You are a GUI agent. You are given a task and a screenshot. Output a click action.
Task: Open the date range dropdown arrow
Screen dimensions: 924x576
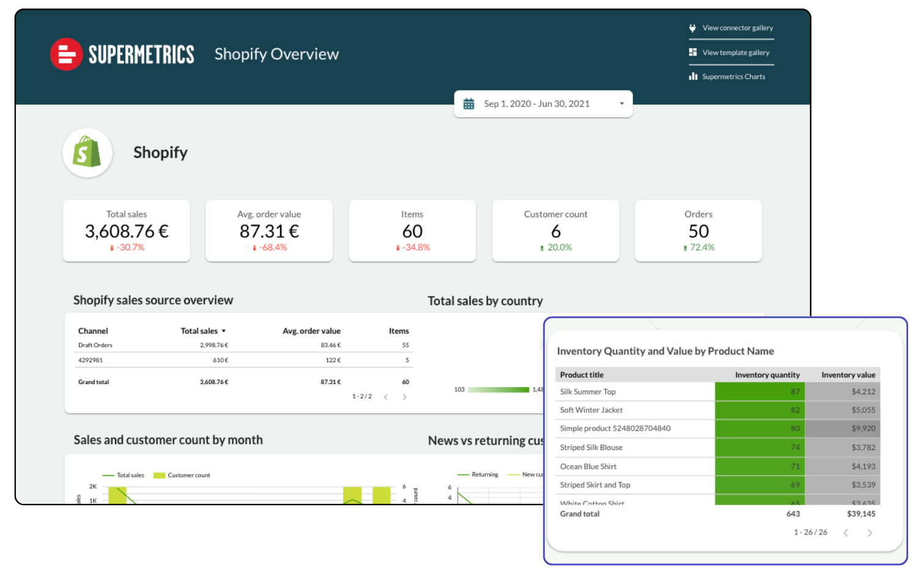coord(622,104)
